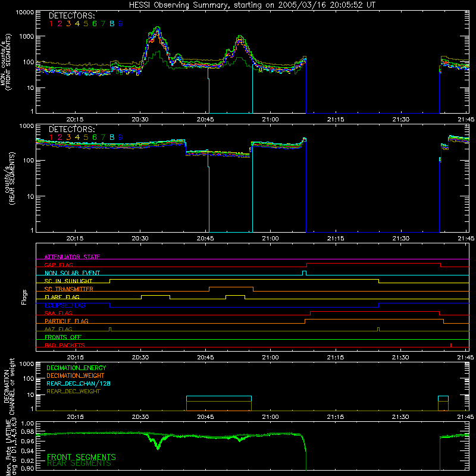The image size is (476, 476).
Task: Select magenta detector 2 in rear segments legend
Action: 60,137
